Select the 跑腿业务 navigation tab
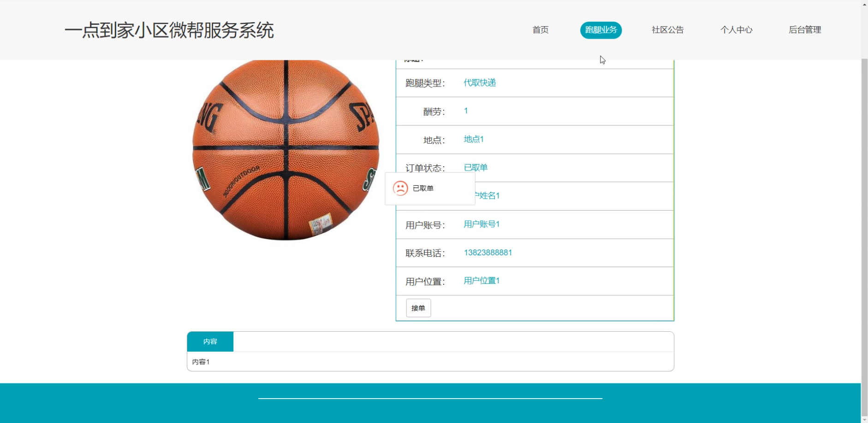The width and height of the screenshot is (868, 423). 600,30
